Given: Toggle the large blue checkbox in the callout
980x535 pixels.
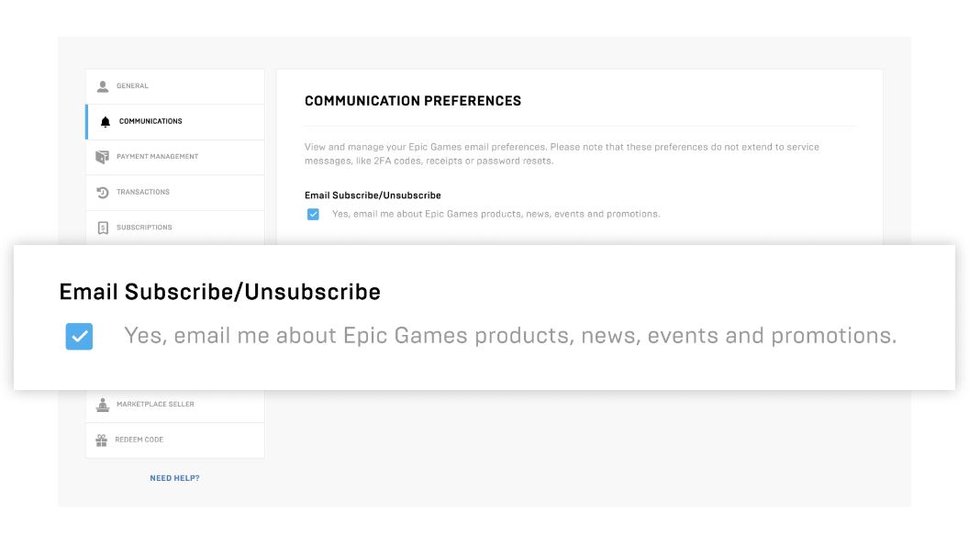Looking at the screenshot, I should (x=80, y=337).
